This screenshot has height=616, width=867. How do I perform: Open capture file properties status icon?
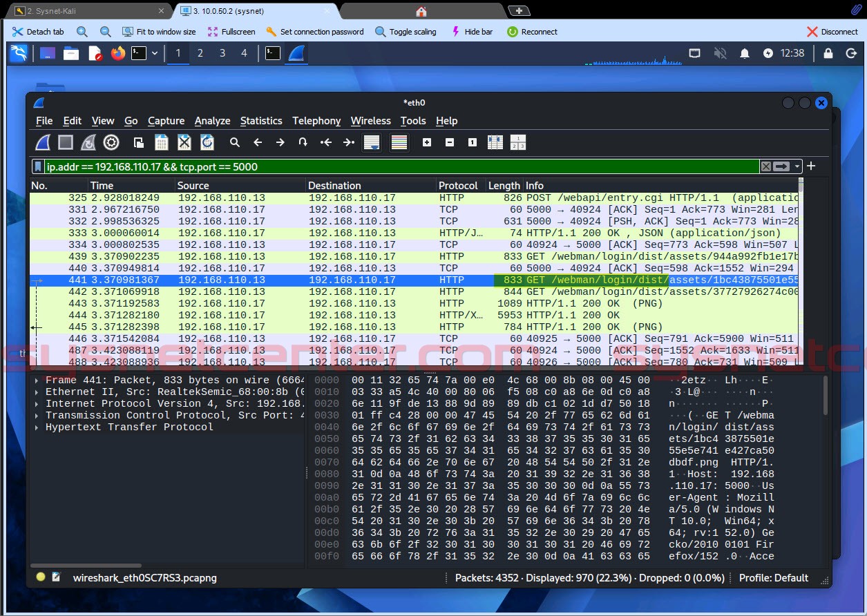[x=57, y=577]
